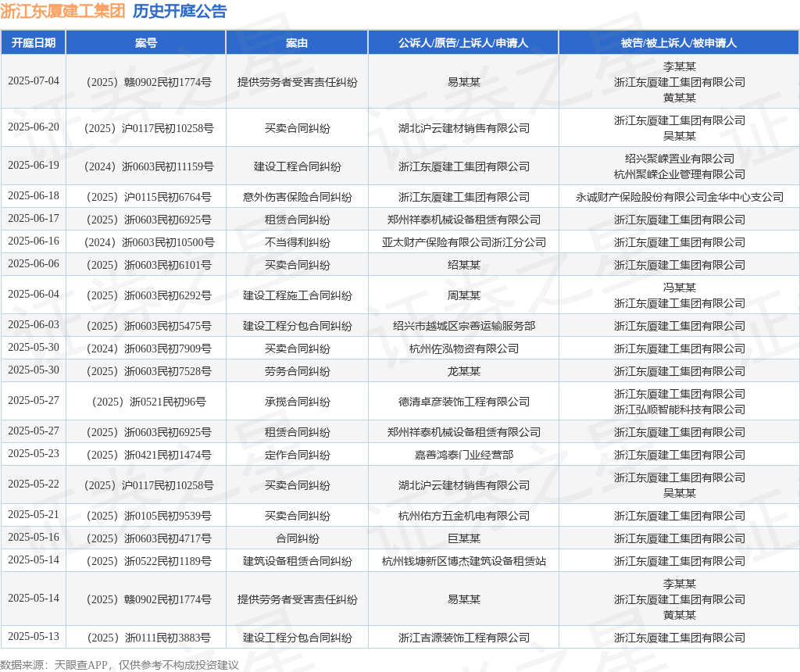
Task: Click the title 浙江东厦建工集团
Action: tap(62, 11)
